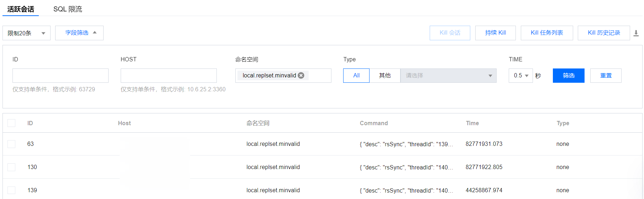
Task: Collapse the 字段筛选 field filter panel
Action: (x=79, y=33)
